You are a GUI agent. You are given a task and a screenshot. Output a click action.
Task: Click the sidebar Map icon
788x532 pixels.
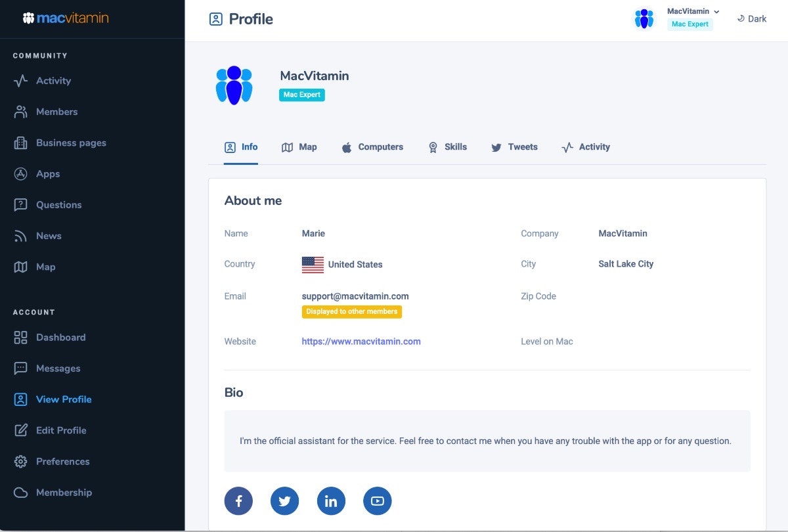pyautogui.click(x=21, y=267)
